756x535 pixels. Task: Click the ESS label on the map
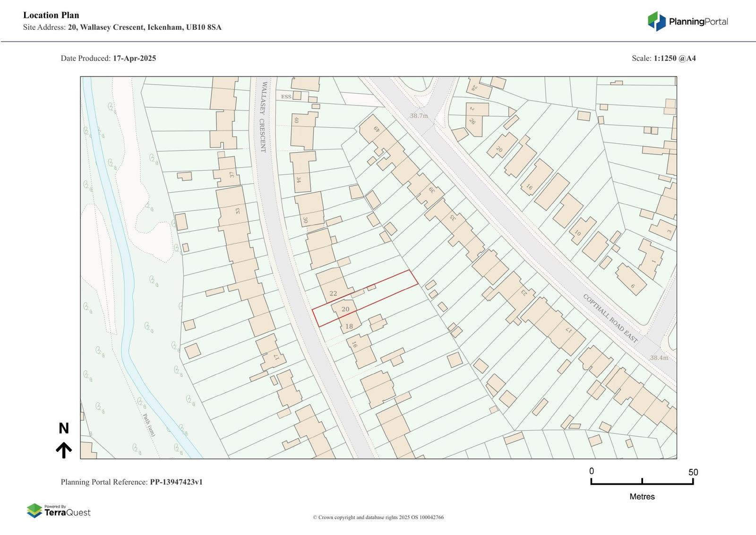[286, 97]
